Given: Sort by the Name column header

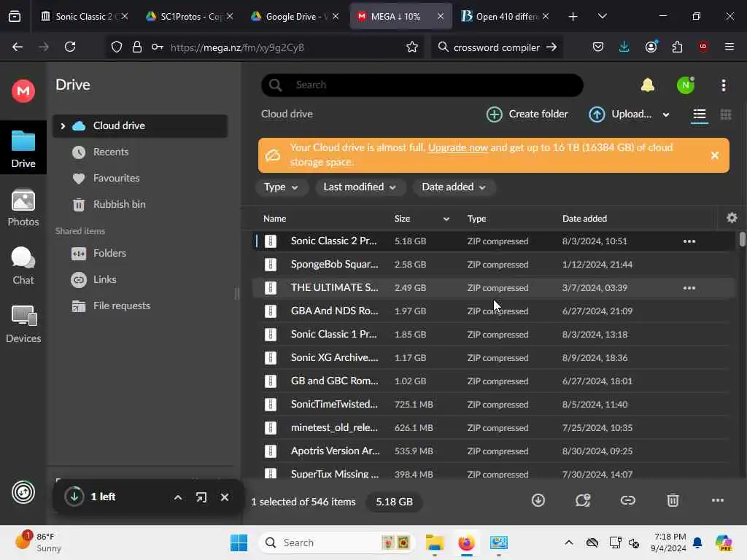Looking at the screenshot, I should [274, 219].
